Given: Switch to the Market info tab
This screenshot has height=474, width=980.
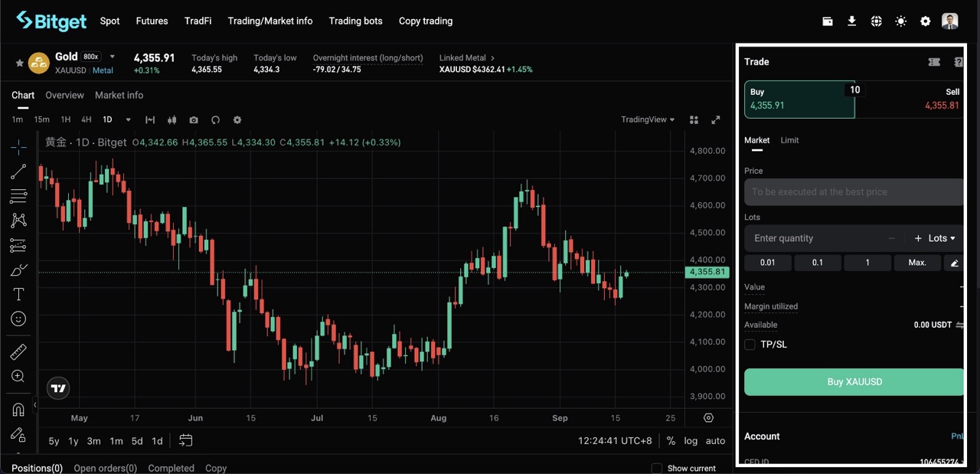Looking at the screenshot, I should 119,95.
